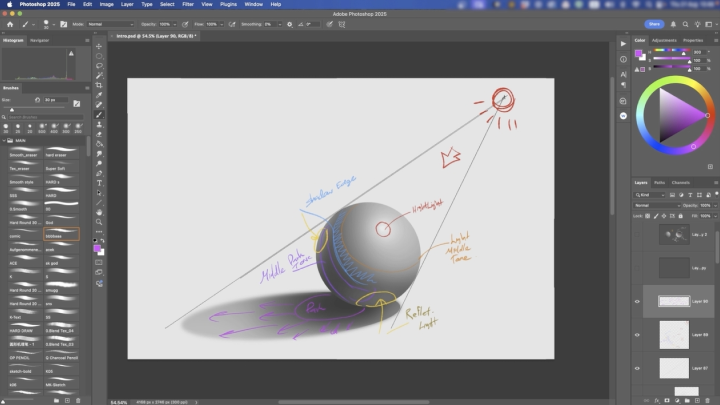
Task: Select the Move tool
Action: pyautogui.click(x=99, y=46)
